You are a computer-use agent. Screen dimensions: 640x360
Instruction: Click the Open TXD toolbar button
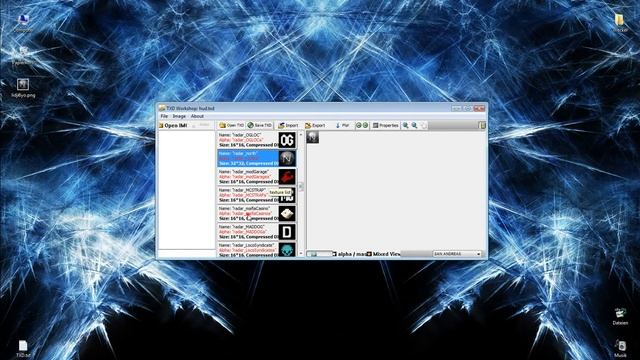coord(231,125)
